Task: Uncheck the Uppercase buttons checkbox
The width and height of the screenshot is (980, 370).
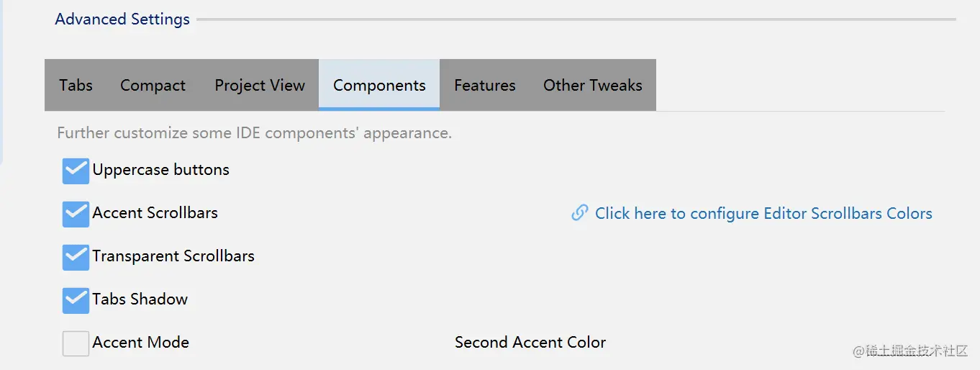Action: [x=76, y=171]
